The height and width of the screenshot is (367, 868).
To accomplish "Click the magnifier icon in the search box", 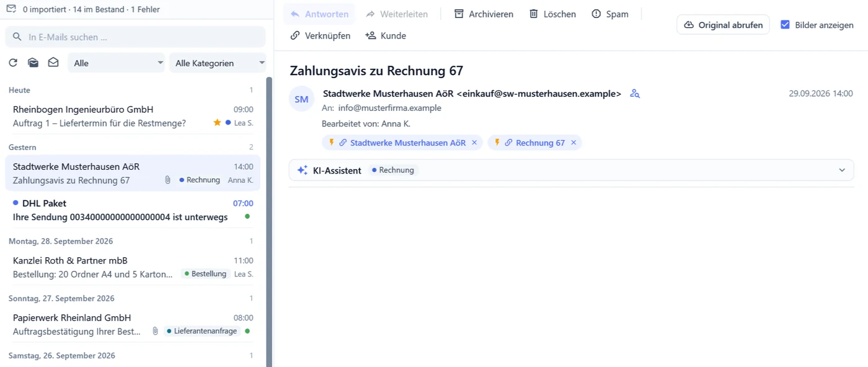I will pos(17,37).
